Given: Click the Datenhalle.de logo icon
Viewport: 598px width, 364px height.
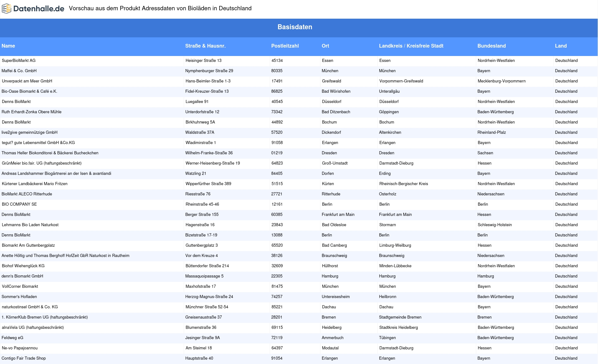Looking at the screenshot, I should (x=7, y=9).
